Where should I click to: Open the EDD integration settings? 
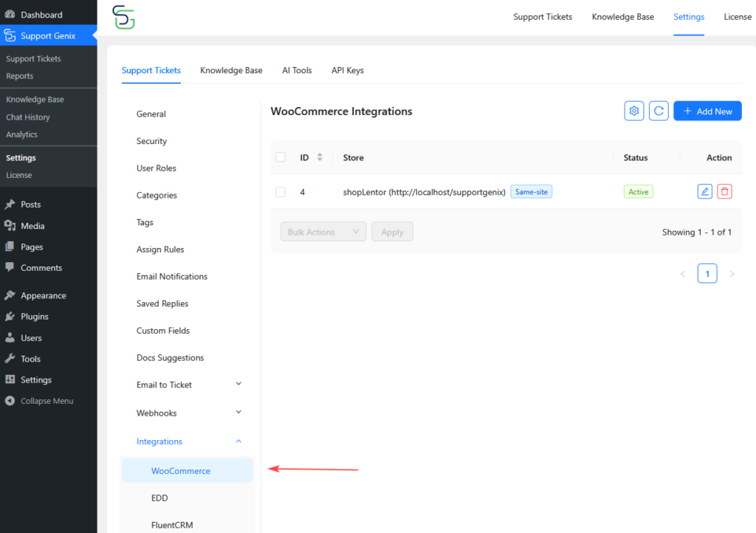click(x=159, y=498)
